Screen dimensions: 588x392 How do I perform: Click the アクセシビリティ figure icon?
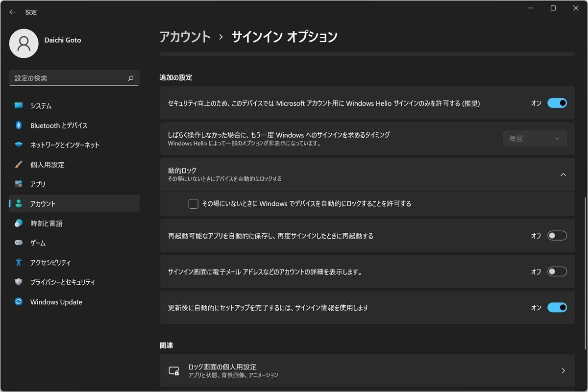[19, 263]
